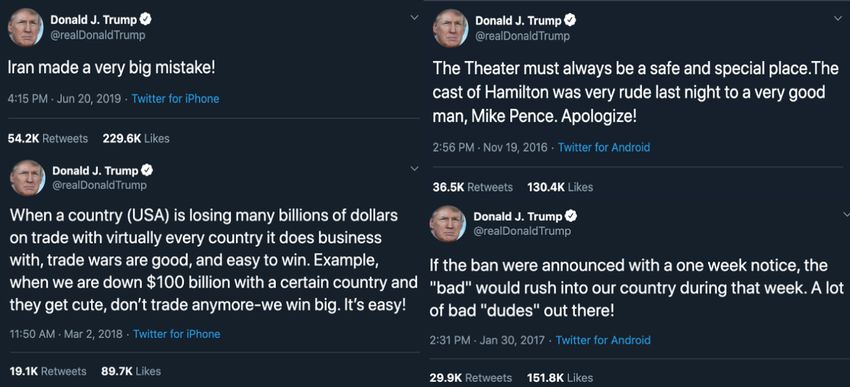Click the verified badge on the Iran tweet

click(x=146, y=20)
